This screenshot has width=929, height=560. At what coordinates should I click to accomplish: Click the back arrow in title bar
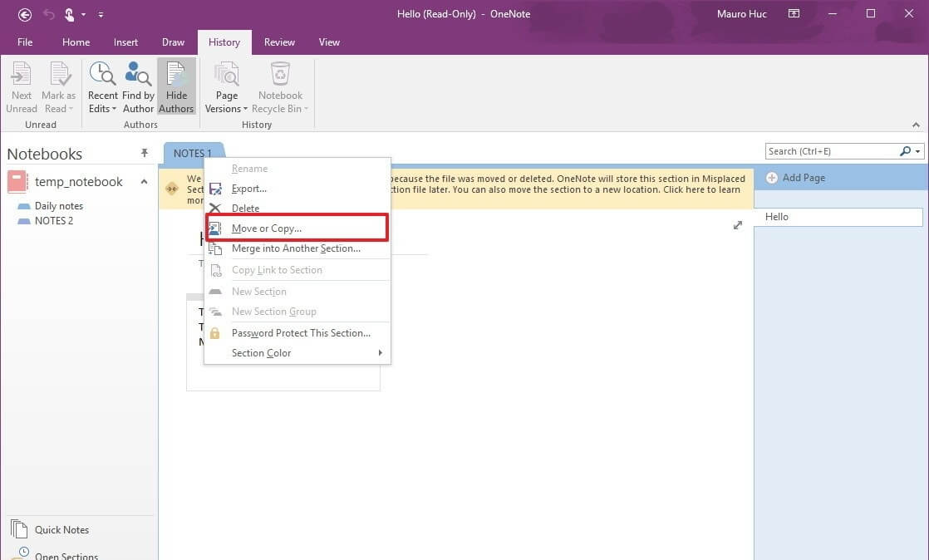tap(25, 14)
